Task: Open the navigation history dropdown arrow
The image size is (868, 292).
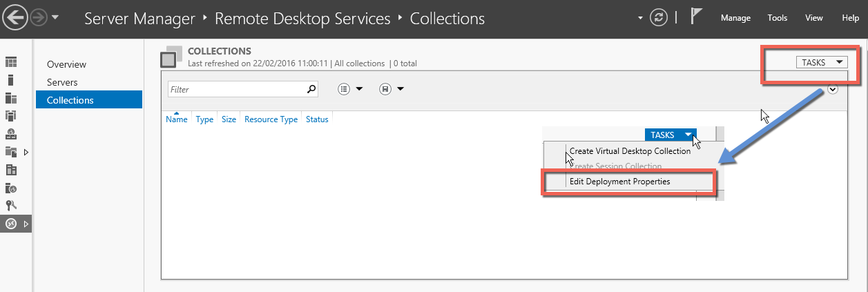Action: 55,17
